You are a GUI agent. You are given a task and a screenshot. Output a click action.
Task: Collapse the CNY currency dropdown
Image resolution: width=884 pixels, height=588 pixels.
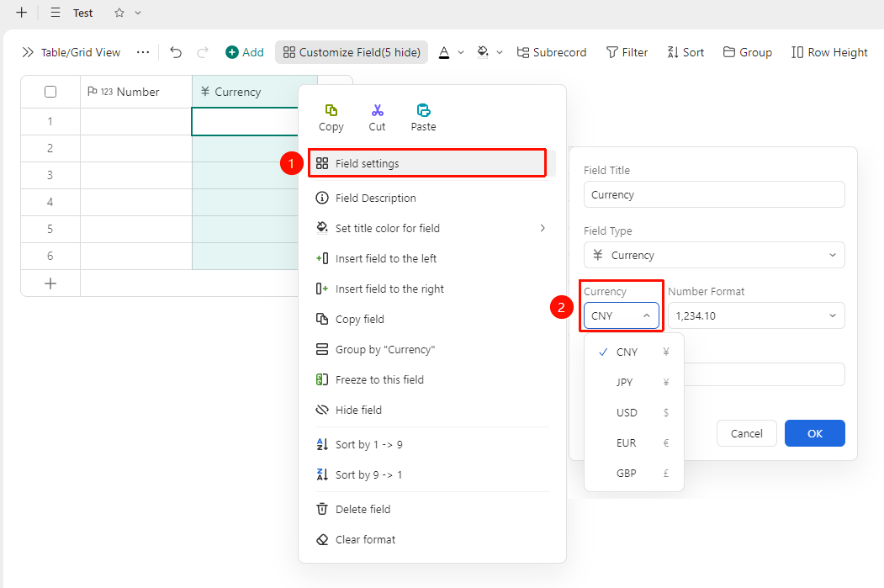click(x=622, y=315)
